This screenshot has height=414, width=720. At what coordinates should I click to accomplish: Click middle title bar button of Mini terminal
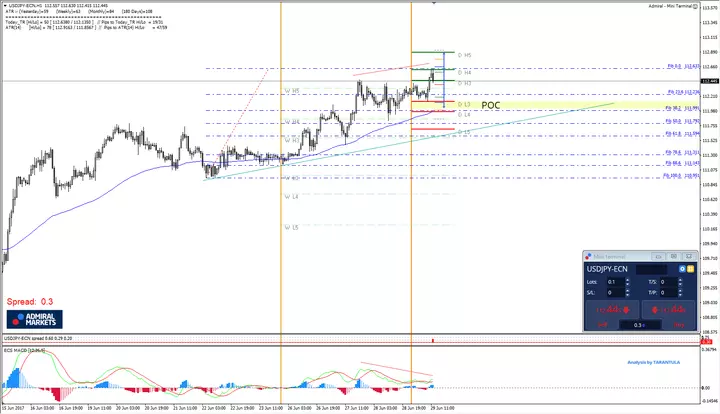coord(674,256)
